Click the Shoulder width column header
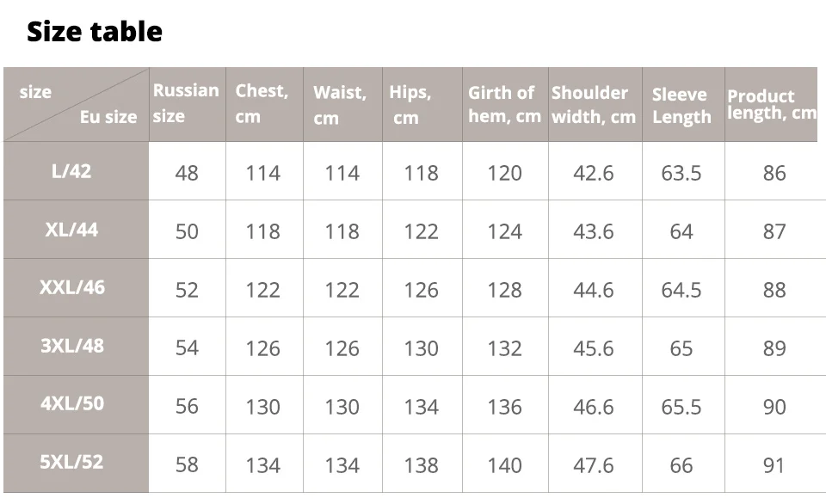 point(594,104)
